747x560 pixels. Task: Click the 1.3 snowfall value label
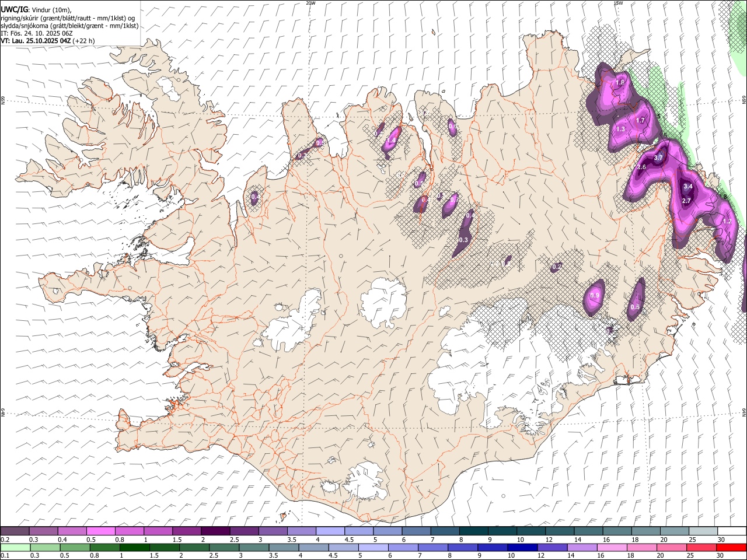click(620, 129)
